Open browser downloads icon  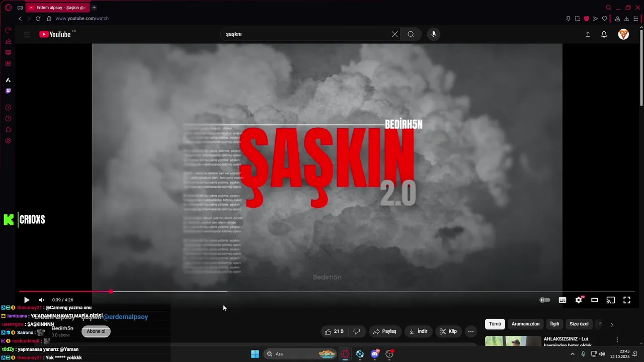click(x=626, y=19)
